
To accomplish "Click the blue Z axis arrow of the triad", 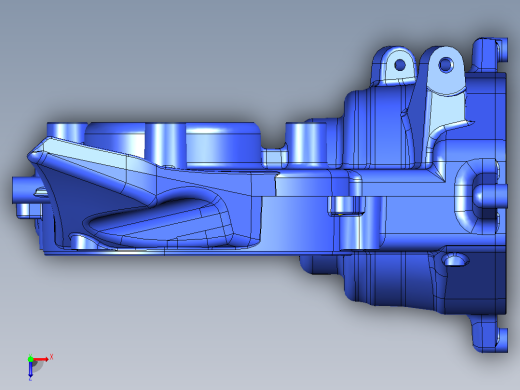I will [x=30, y=369].
